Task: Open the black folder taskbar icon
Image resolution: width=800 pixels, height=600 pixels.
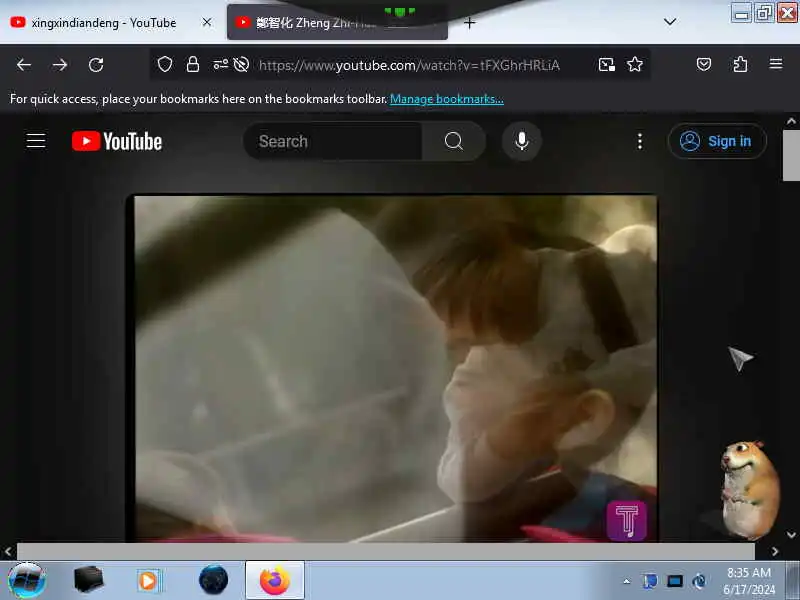Action: [89, 580]
